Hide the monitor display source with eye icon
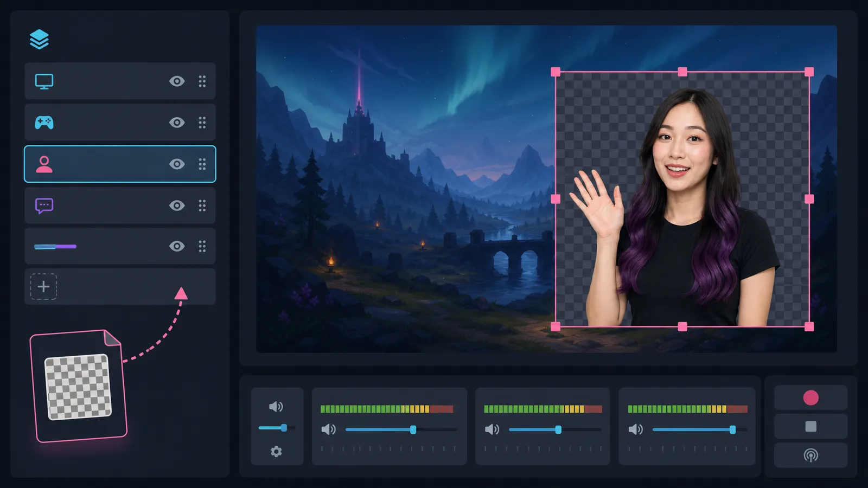The height and width of the screenshot is (488, 868). click(177, 81)
